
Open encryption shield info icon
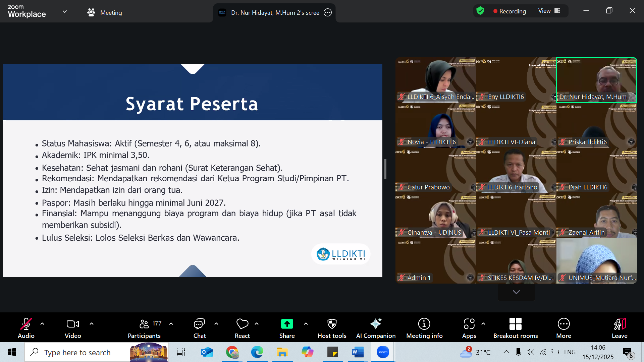tap(480, 11)
